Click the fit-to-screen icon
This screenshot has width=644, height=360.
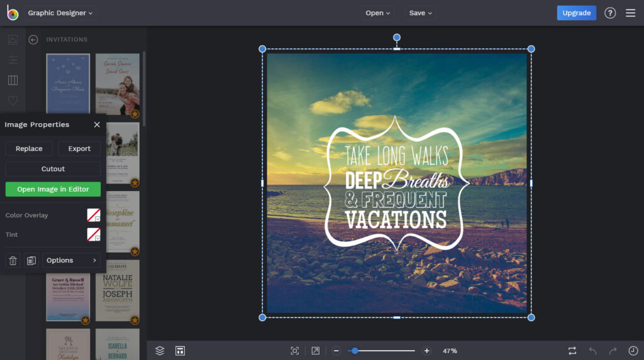[294, 351]
